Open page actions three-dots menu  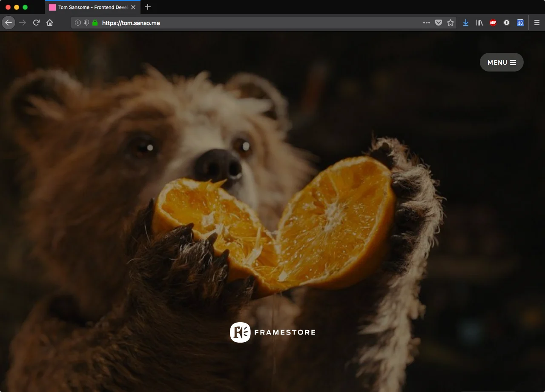click(427, 23)
